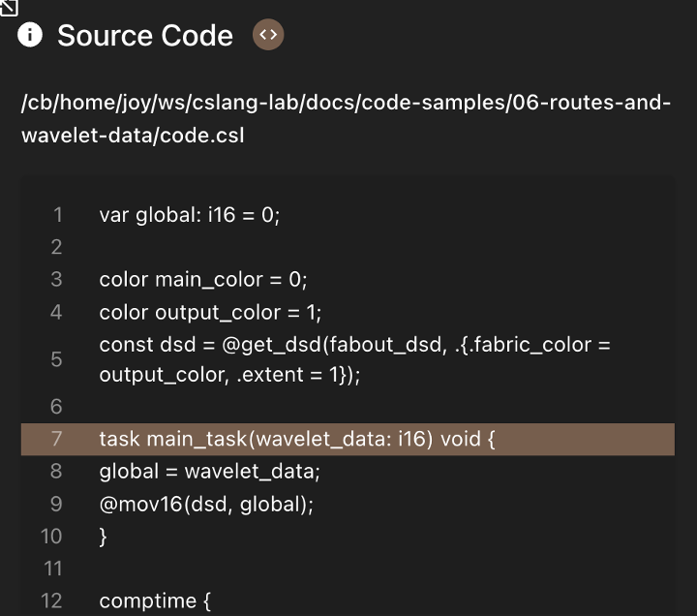This screenshot has width=697, height=616.
Task: Click the 'comptime {' line
Action: coord(155,601)
